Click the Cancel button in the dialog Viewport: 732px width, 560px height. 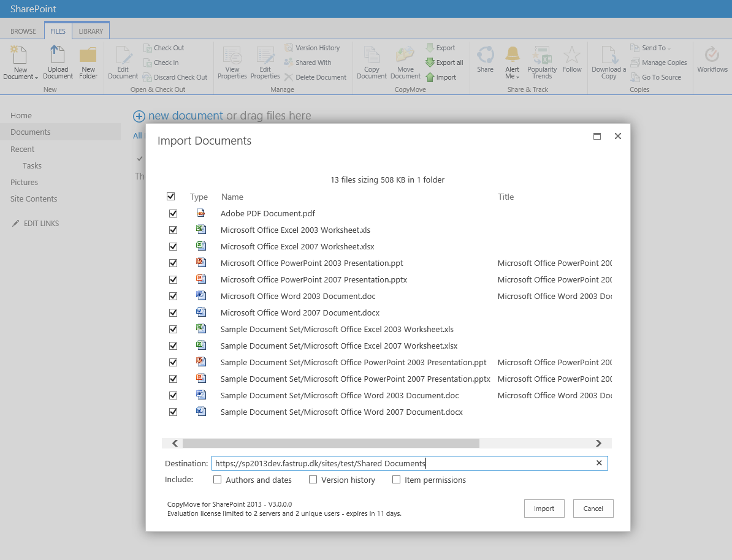(593, 509)
